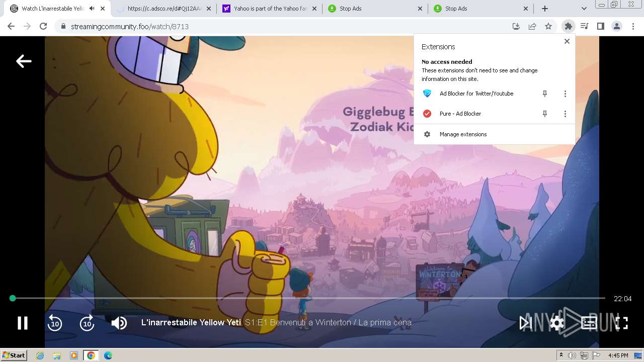Mute the video player volume
Screen dimensions: 644x362
pyautogui.click(x=119, y=323)
